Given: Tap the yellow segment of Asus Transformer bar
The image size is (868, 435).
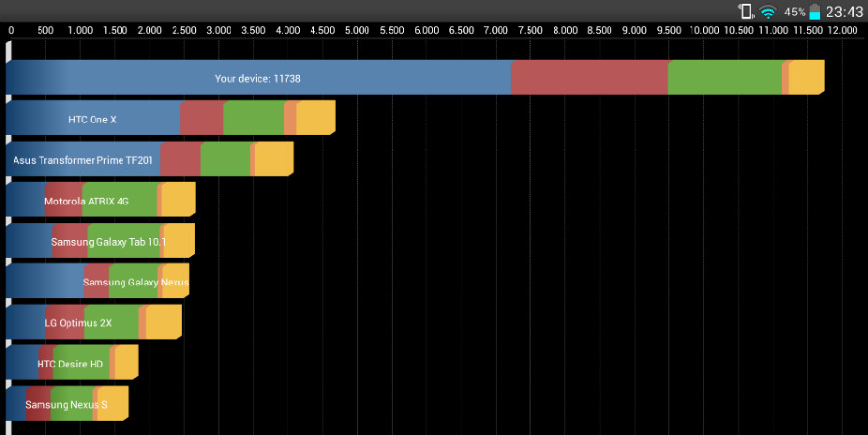Looking at the screenshot, I should click(x=274, y=159).
